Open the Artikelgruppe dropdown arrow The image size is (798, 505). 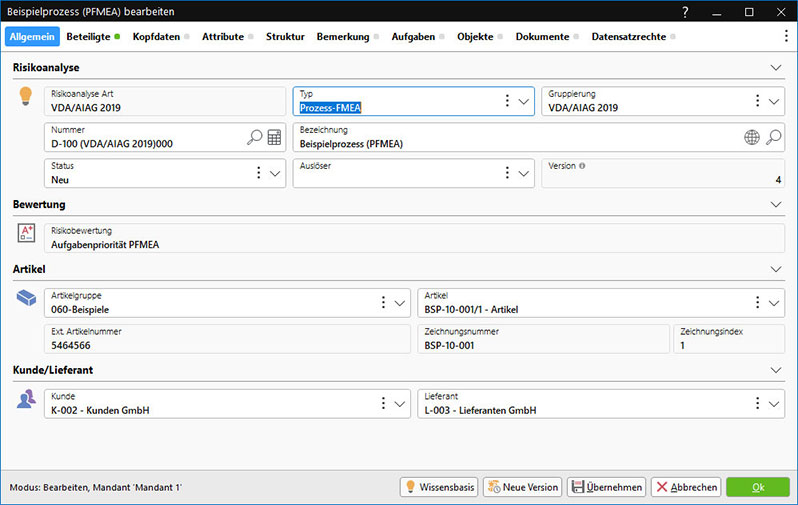[x=400, y=302]
